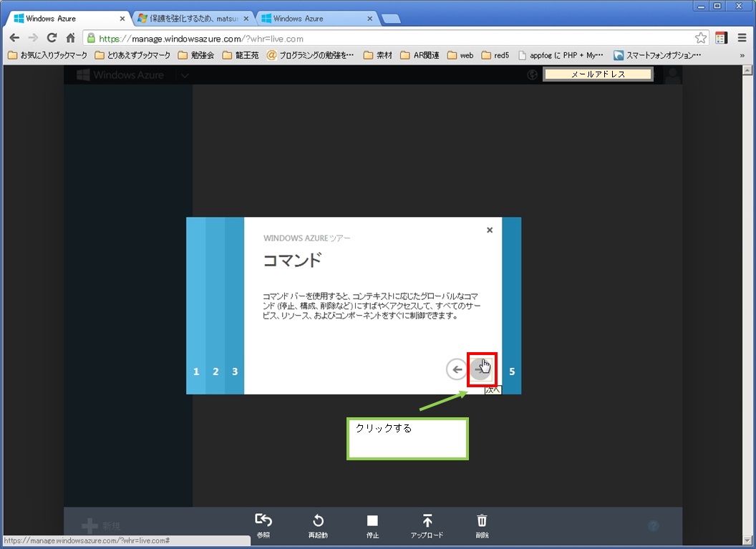
Task: Open a new browser tab
Action: pos(391,19)
